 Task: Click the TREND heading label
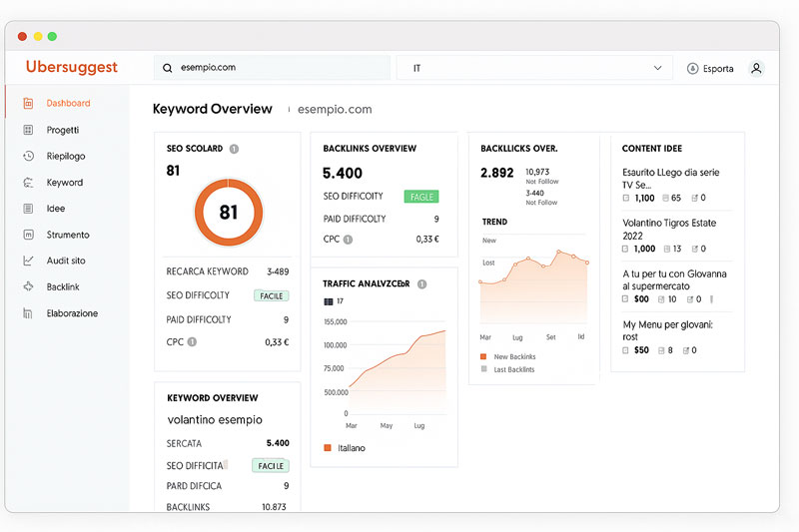point(494,222)
